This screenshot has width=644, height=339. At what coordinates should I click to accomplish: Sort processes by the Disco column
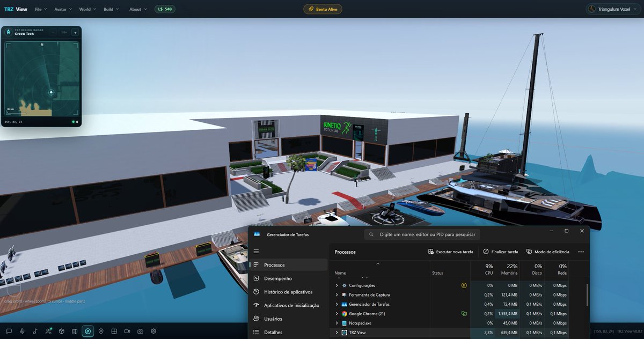[x=532, y=269]
